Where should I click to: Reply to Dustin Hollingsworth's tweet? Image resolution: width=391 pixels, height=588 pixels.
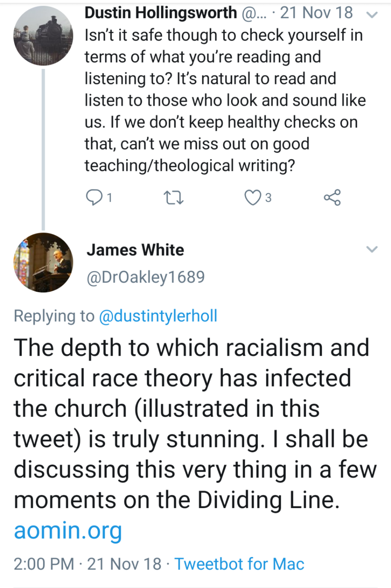coord(94,198)
